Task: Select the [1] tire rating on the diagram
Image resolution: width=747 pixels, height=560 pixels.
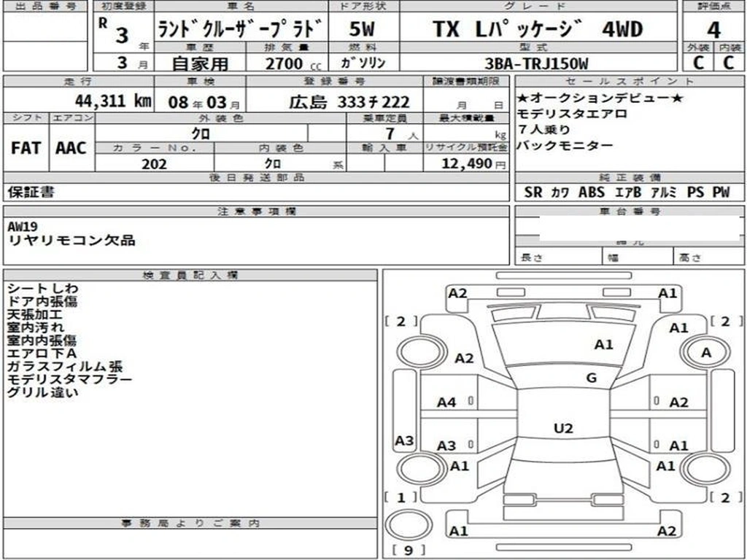Action: tap(400, 497)
